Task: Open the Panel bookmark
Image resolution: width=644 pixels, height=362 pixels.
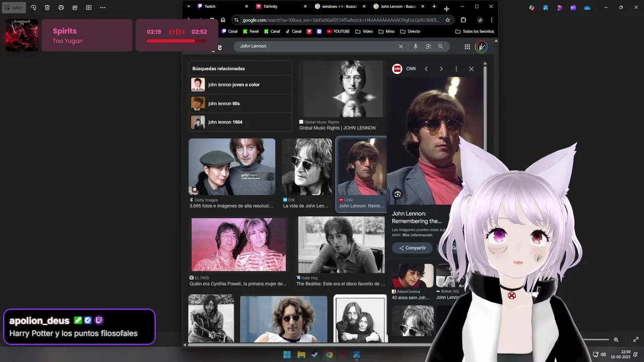Action: (x=251, y=31)
